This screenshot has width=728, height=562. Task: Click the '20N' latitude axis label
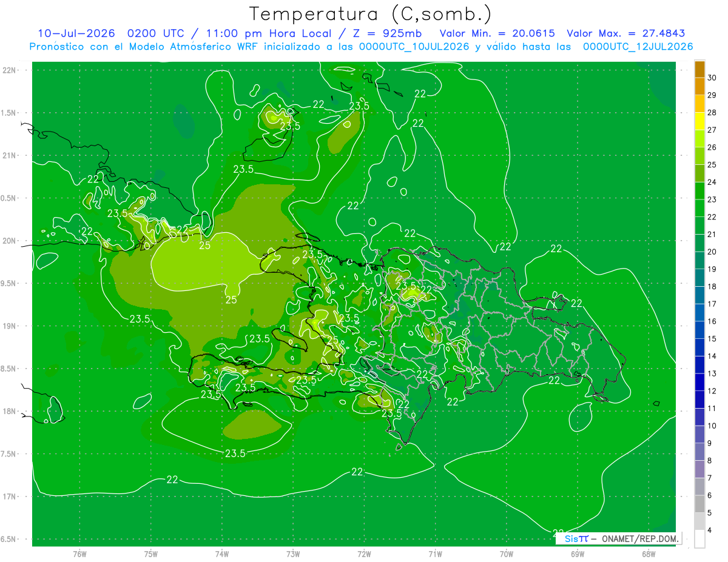click(9, 241)
